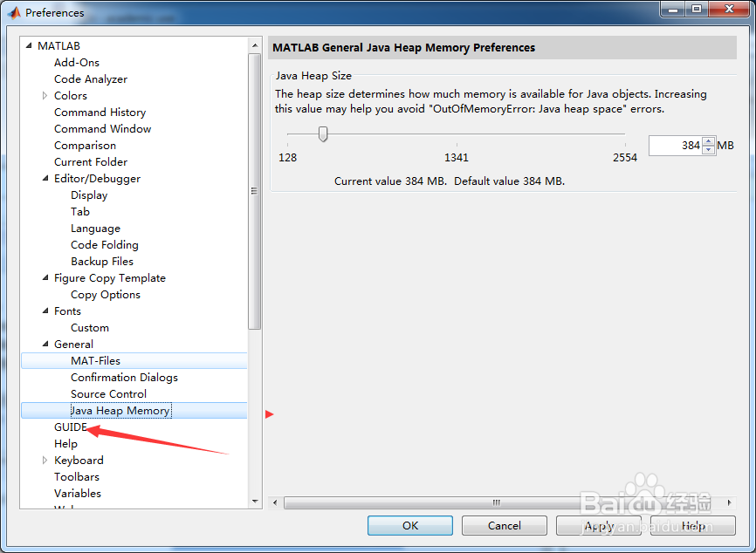The width and height of the screenshot is (756, 553).
Task: Click the right panel horizontal scrollbar thumb
Action: (x=497, y=502)
